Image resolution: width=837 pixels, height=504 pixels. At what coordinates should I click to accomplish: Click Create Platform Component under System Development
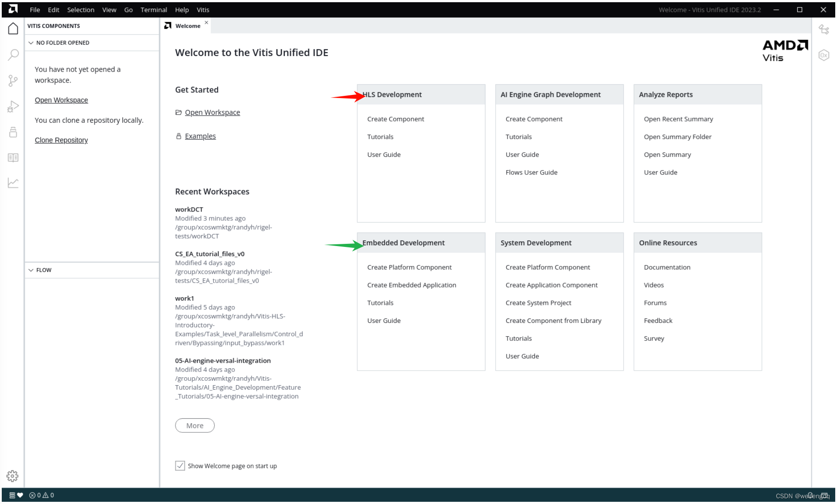(x=548, y=267)
